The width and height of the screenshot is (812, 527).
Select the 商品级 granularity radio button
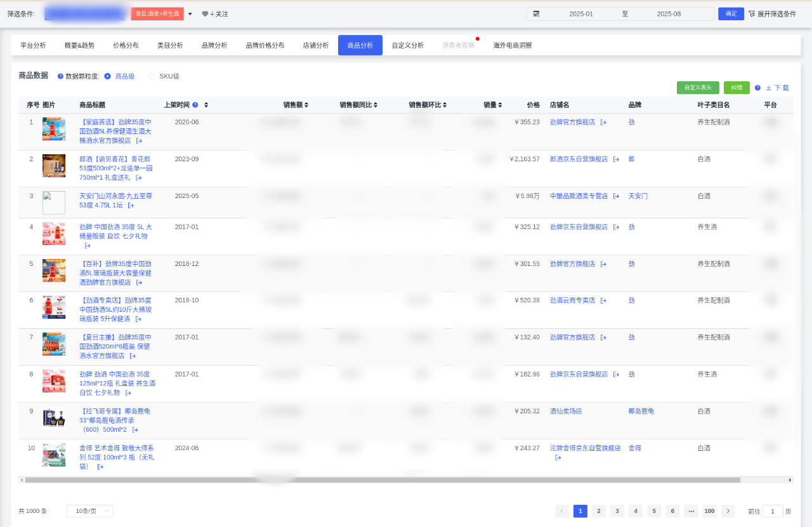click(x=107, y=76)
